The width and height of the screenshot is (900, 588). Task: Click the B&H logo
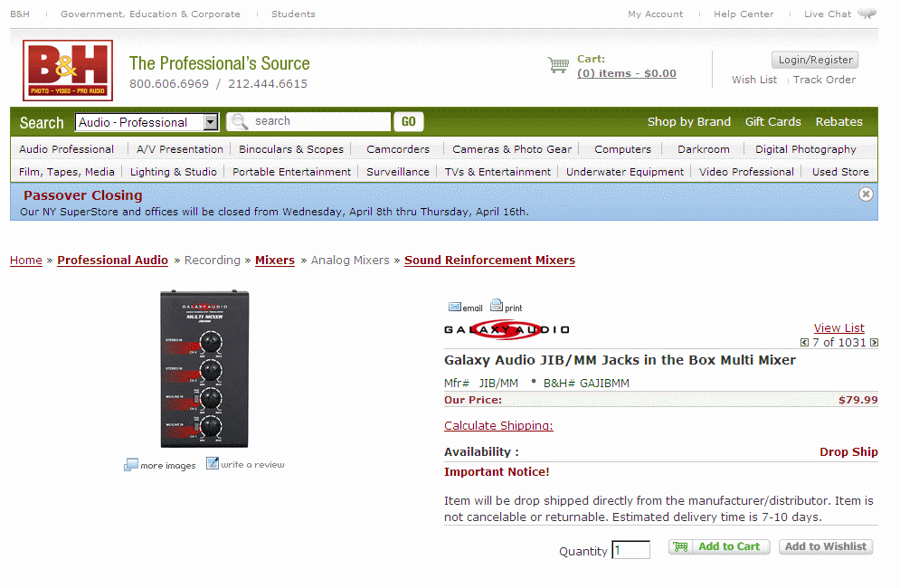(x=68, y=71)
